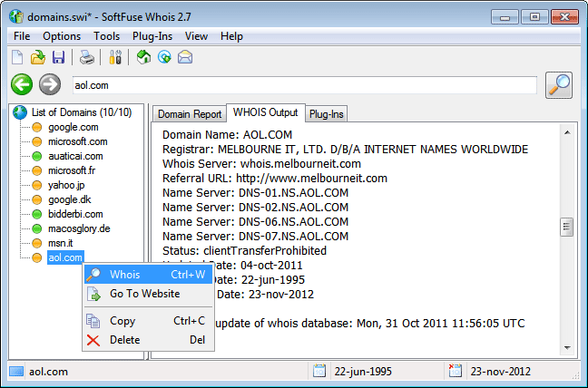
Task: Open the Plug-Ins menu
Action: (x=152, y=36)
